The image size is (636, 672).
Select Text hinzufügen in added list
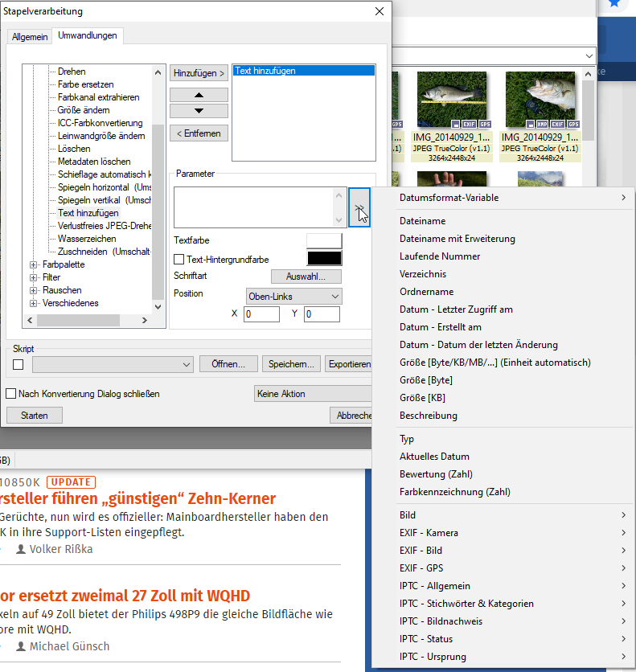pyautogui.click(x=304, y=71)
